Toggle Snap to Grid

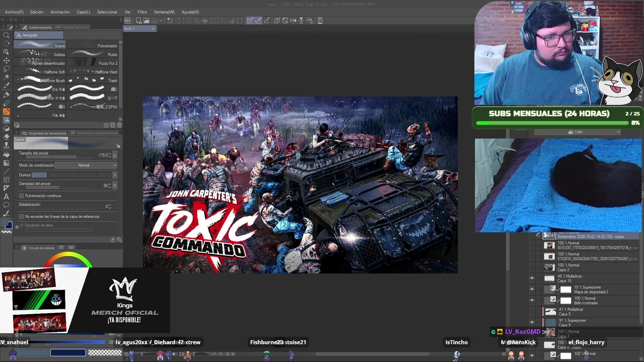pyautogui.click(x=267, y=21)
